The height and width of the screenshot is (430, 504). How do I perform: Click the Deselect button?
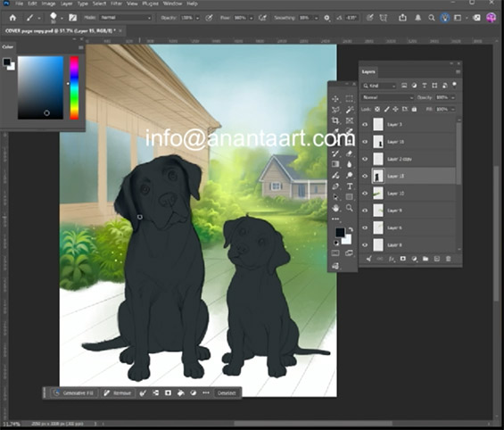(227, 393)
